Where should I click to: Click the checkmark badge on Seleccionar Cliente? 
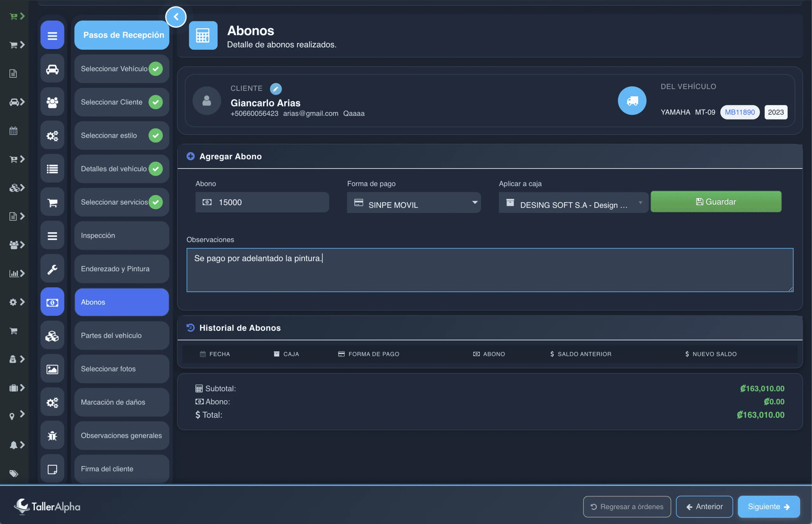(x=156, y=102)
